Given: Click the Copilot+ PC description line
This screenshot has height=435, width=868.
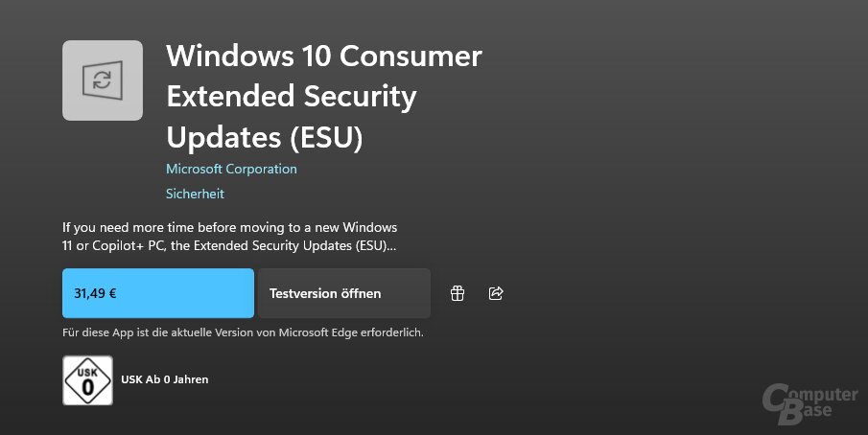Looking at the screenshot, I should point(229,246).
